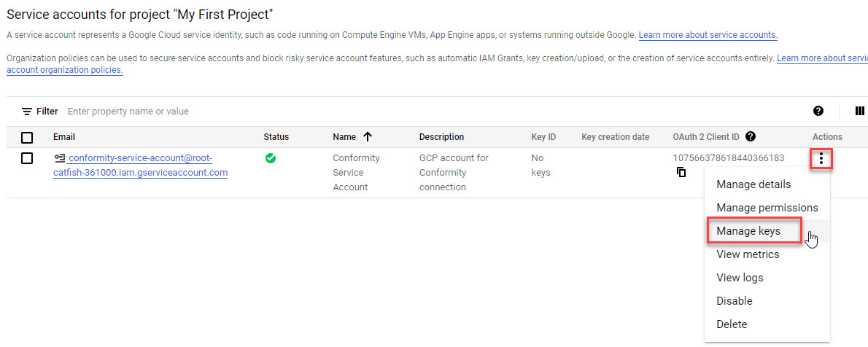Choose View logs menu entry

740,278
